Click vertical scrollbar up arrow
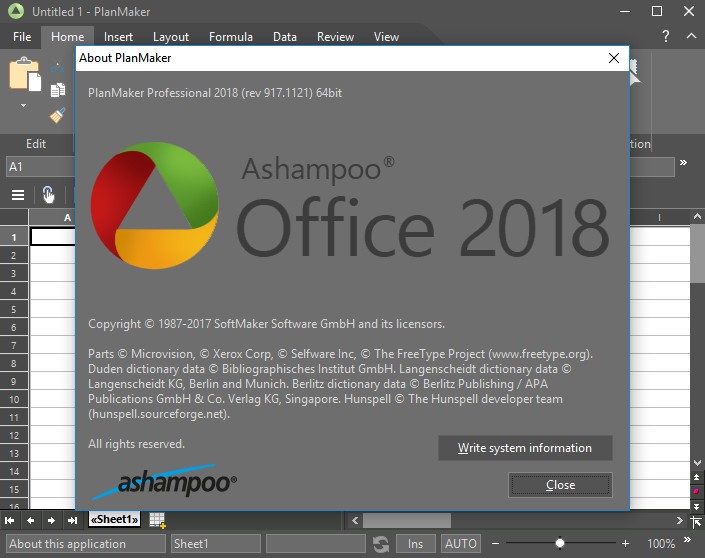Image resolution: width=705 pixels, height=558 pixels. pos(697,217)
